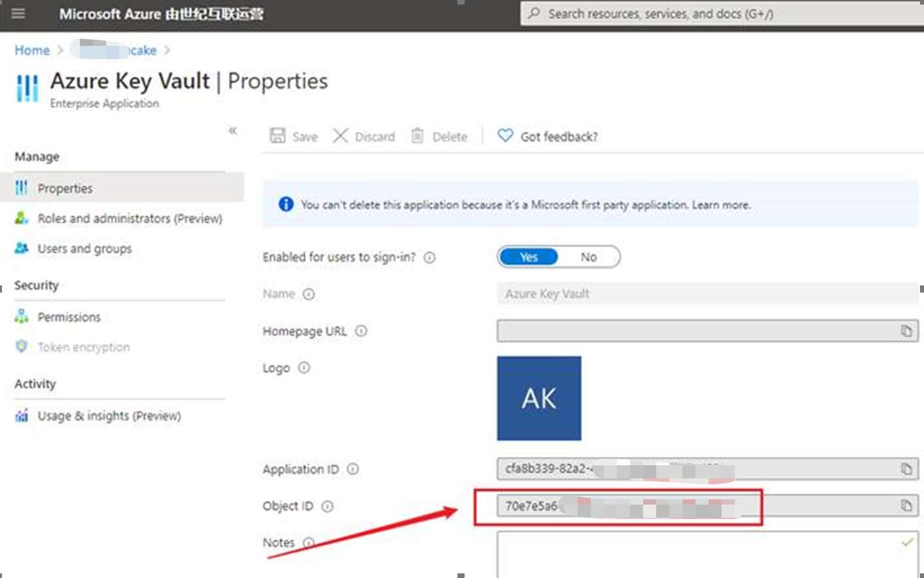Show info tooltip for Logo

click(x=304, y=368)
